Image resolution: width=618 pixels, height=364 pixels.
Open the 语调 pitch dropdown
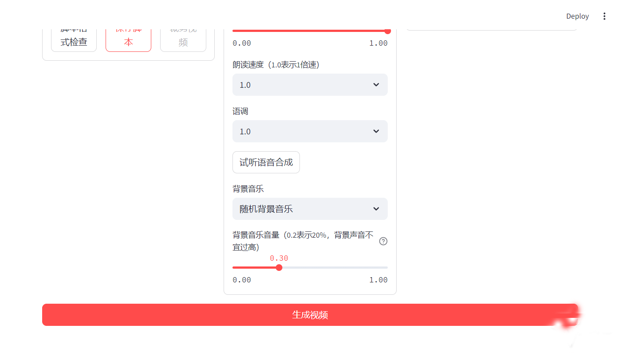click(310, 131)
